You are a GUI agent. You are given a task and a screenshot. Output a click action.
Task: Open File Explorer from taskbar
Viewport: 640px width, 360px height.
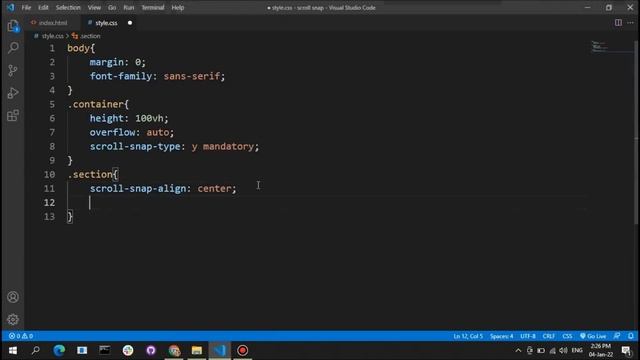(x=197, y=350)
